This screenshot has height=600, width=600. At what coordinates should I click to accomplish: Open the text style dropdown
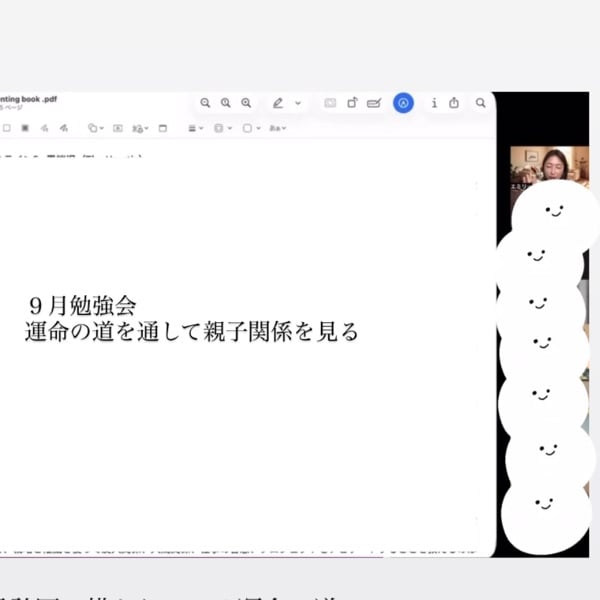pyautogui.click(x=278, y=128)
